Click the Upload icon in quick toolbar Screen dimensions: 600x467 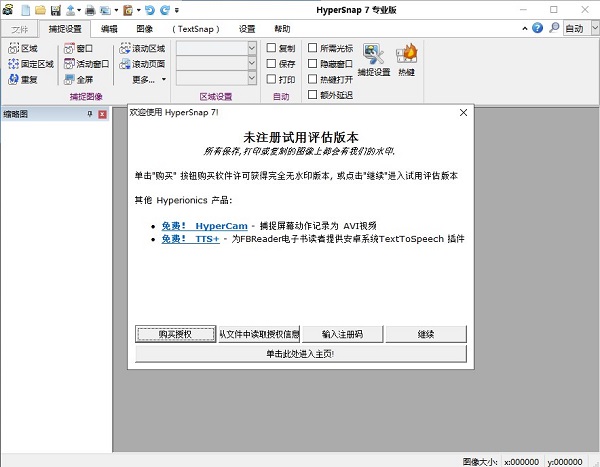70,10
